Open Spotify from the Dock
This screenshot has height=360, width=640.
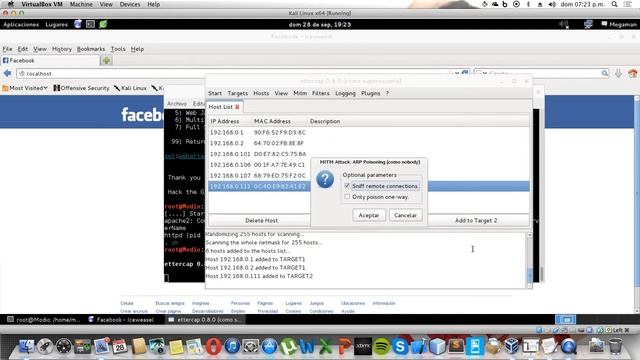(x=382, y=347)
